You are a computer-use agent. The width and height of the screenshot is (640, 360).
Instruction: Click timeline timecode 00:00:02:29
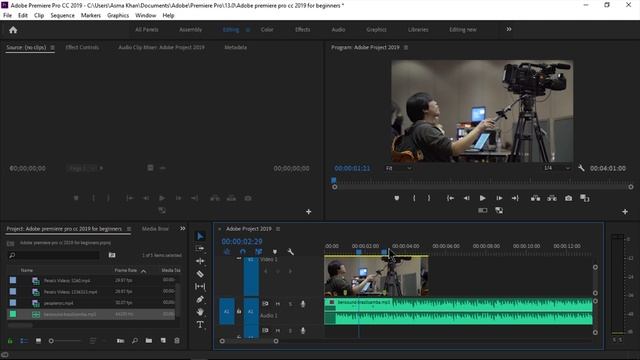242,241
